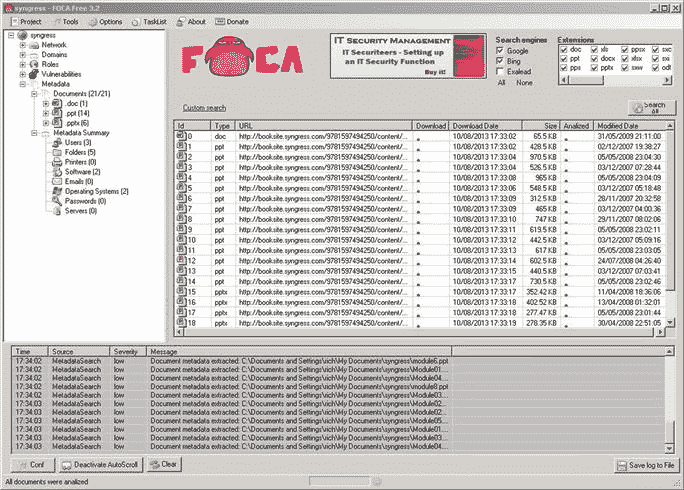Click the document icon in row Id 15

181,291
